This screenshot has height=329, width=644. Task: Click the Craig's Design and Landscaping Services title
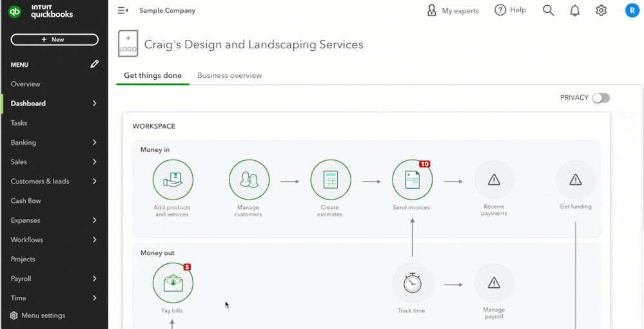pyautogui.click(x=253, y=44)
